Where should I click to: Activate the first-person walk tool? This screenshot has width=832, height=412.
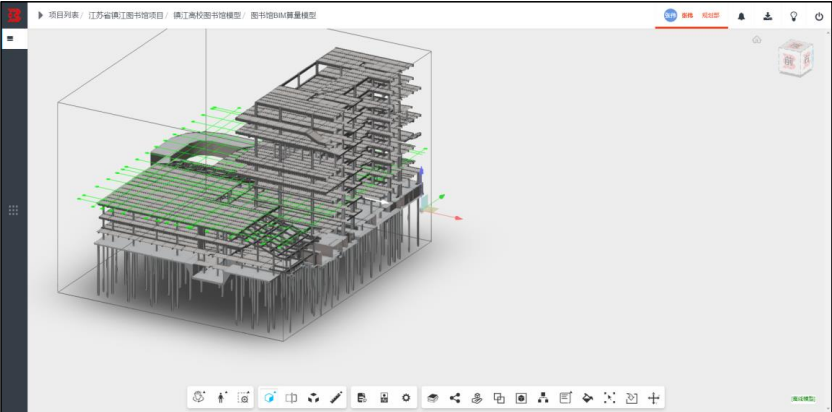point(221,397)
